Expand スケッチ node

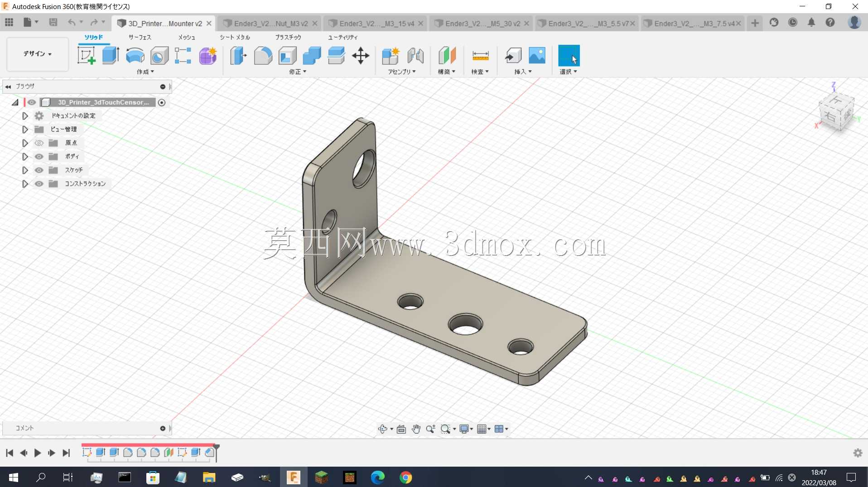[x=25, y=170]
